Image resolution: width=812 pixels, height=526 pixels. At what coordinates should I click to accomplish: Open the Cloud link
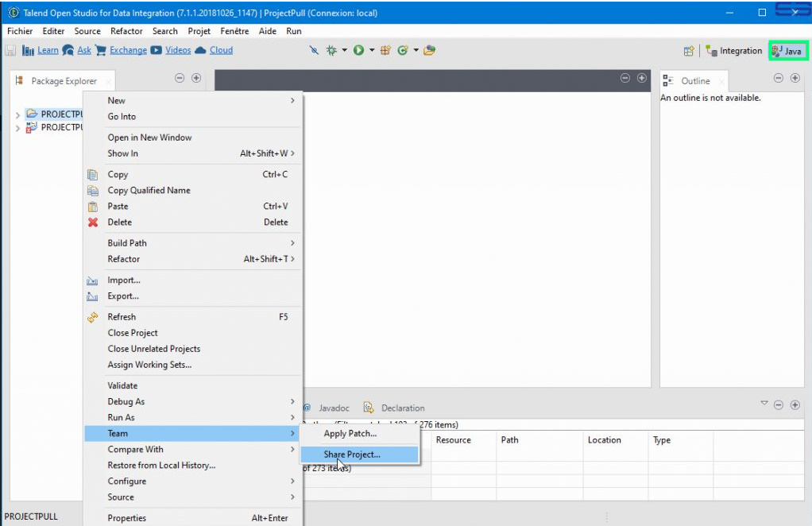pos(221,50)
